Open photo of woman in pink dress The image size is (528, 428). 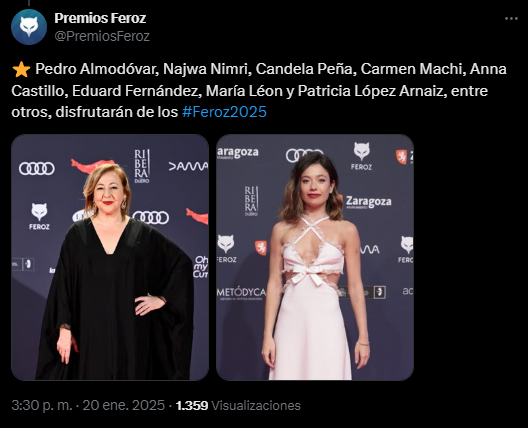click(x=315, y=257)
